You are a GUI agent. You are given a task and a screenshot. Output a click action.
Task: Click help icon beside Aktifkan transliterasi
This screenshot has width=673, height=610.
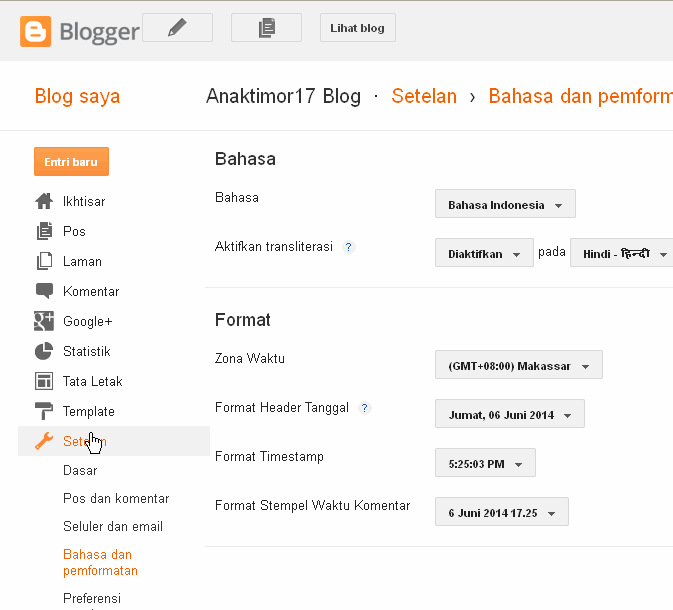(349, 247)
